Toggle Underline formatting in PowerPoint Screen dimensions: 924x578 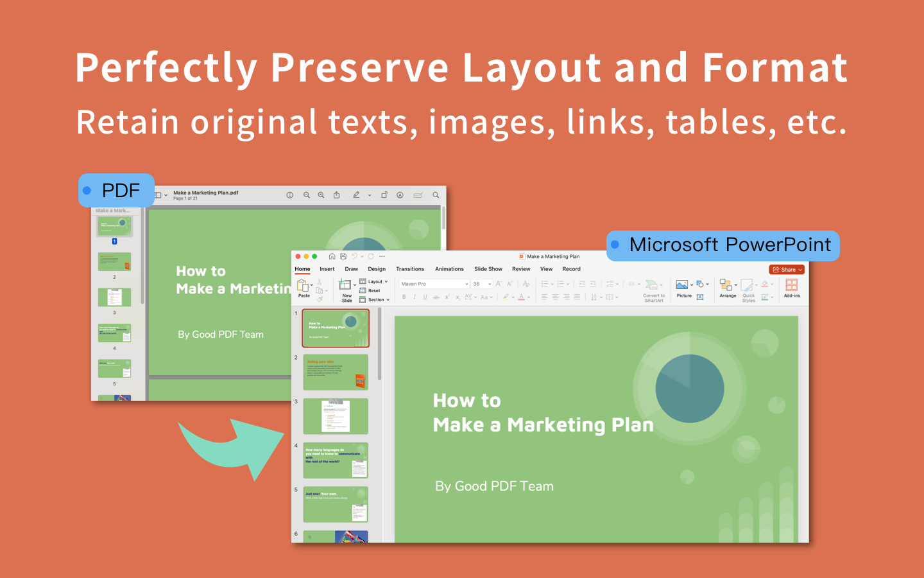(425, 297)
